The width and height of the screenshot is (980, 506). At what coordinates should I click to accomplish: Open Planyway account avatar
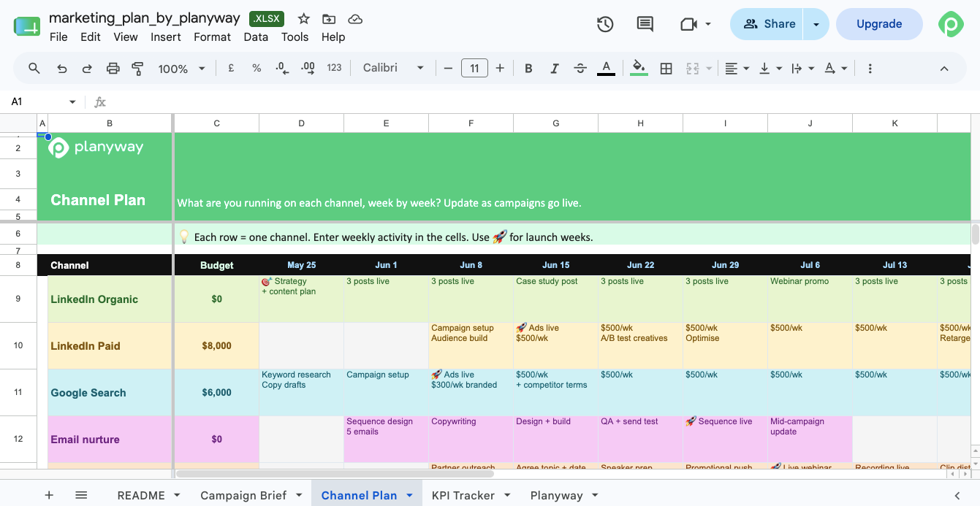point(951,24)
